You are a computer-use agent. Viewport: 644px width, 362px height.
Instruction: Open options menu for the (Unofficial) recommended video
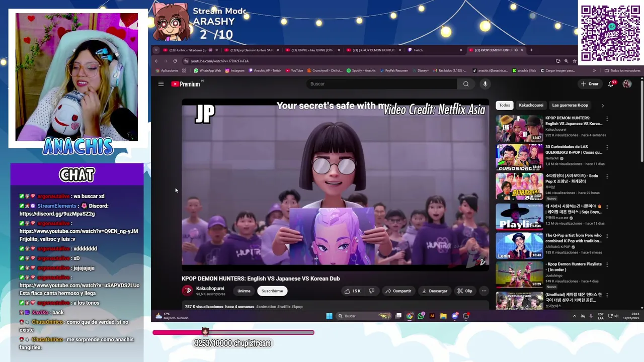click(x=607, y=295)
